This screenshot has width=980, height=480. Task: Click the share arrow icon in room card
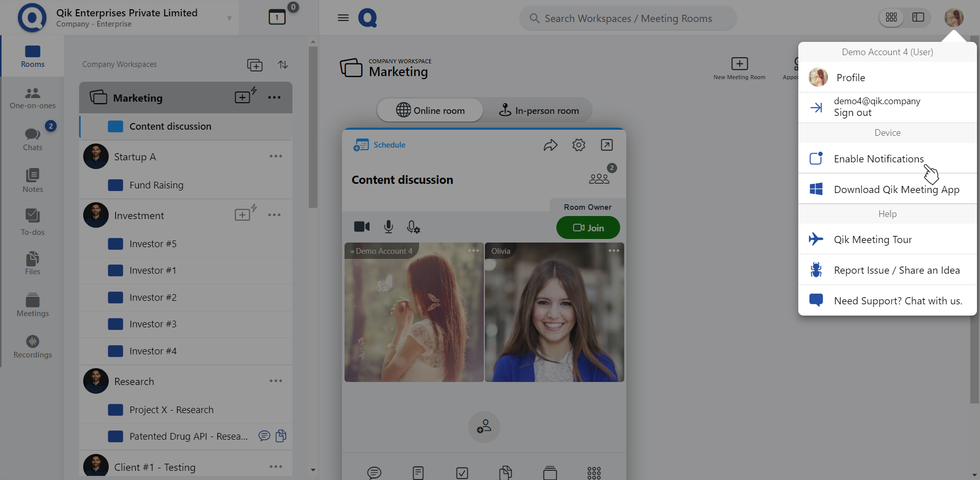coord(550,145)
